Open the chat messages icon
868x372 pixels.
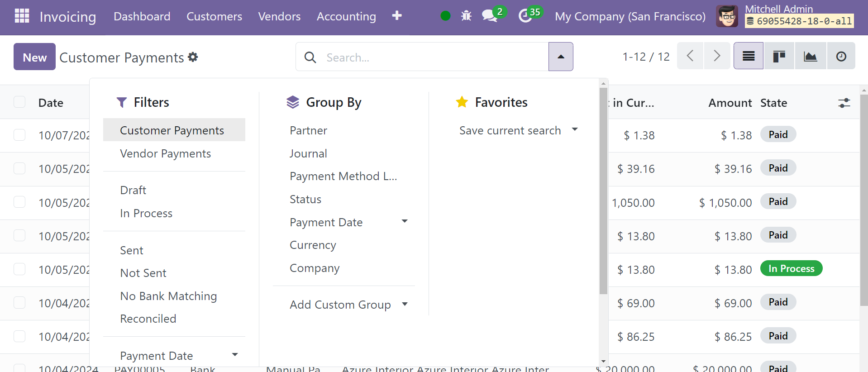490,16
